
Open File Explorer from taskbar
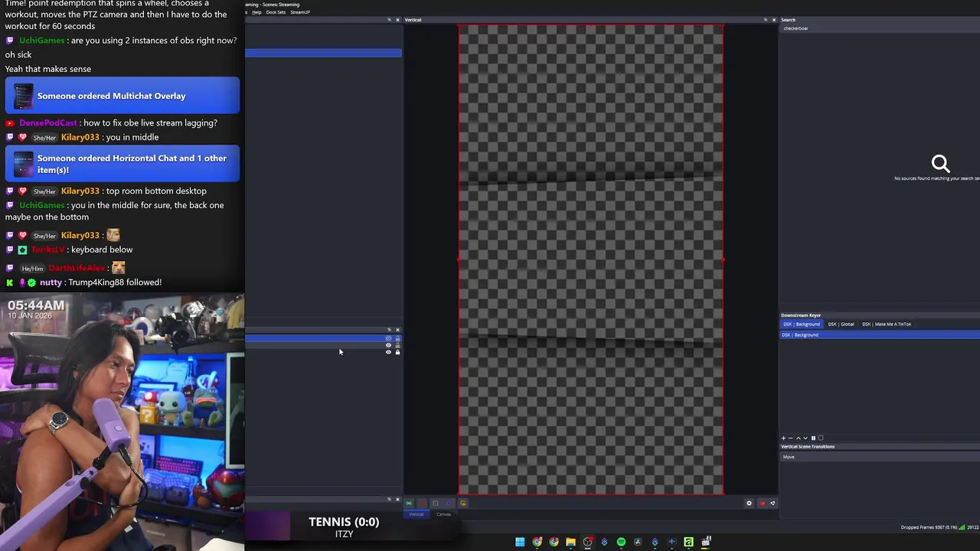570,542
